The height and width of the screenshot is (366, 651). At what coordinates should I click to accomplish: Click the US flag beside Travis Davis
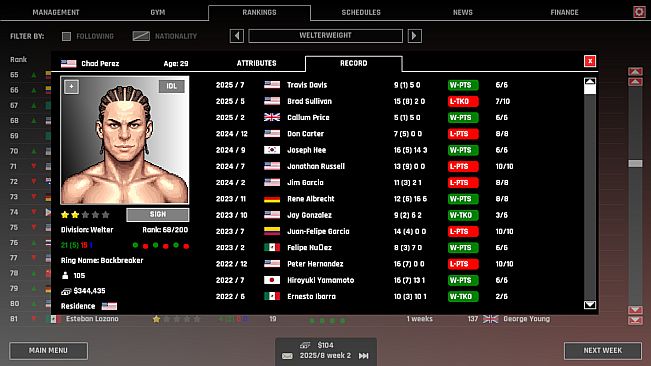point(272,85)
